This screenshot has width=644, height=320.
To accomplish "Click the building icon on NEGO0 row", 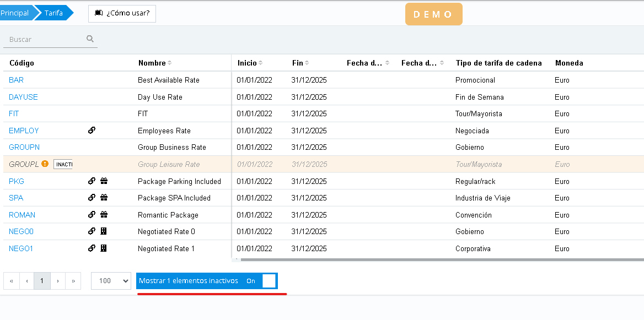I will tap(104, 231).
